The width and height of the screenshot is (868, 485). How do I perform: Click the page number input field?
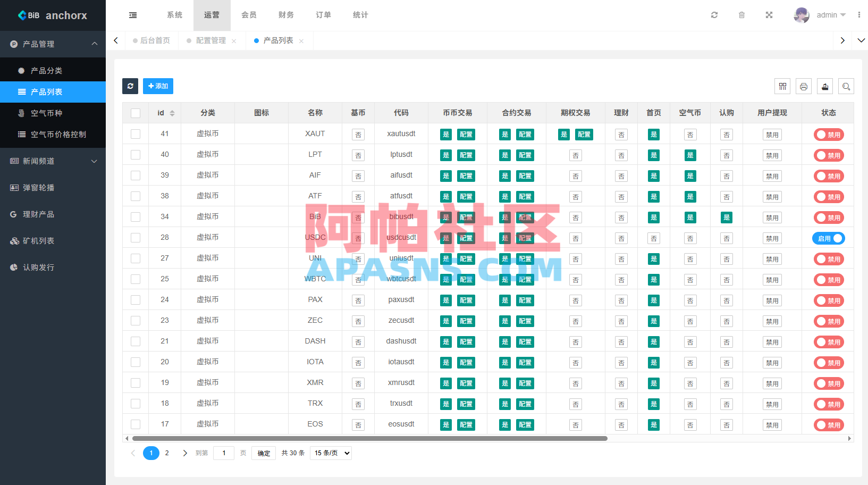[224, 453]
